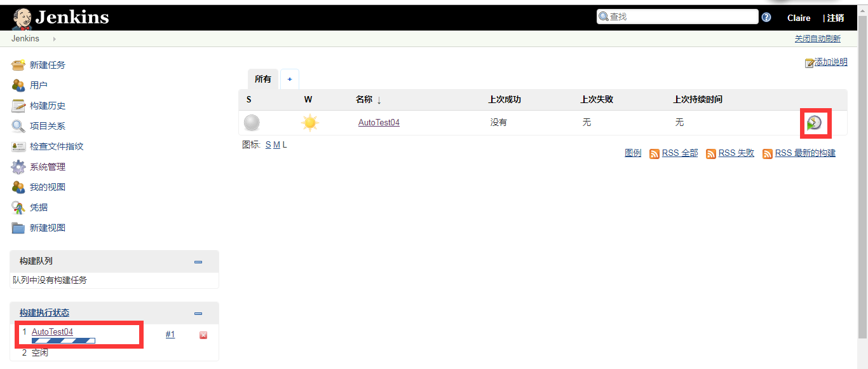868x369 pixels.
Task: Click the RSS 最新的构建 feed icon
Action: pyautogui.click(x=768, y=154)
